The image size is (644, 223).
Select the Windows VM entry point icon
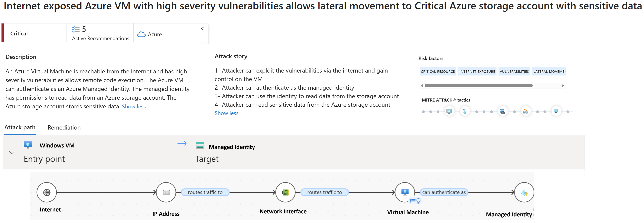click(28, 145)
